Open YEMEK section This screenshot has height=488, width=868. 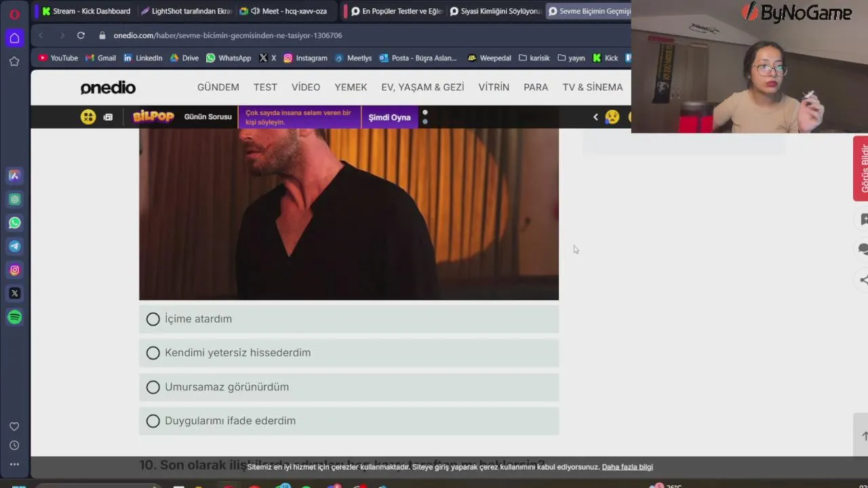pos(351,87)
